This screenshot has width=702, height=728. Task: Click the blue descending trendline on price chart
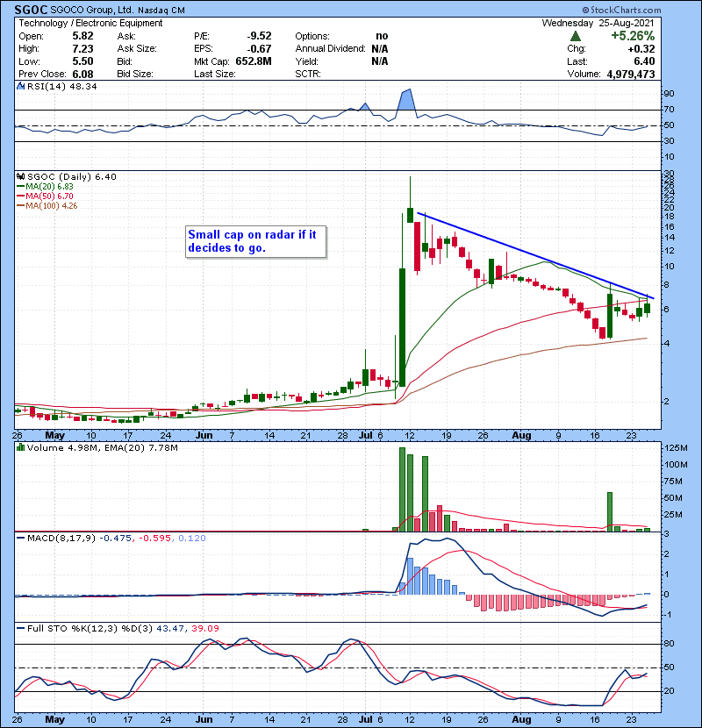point(535,255)
